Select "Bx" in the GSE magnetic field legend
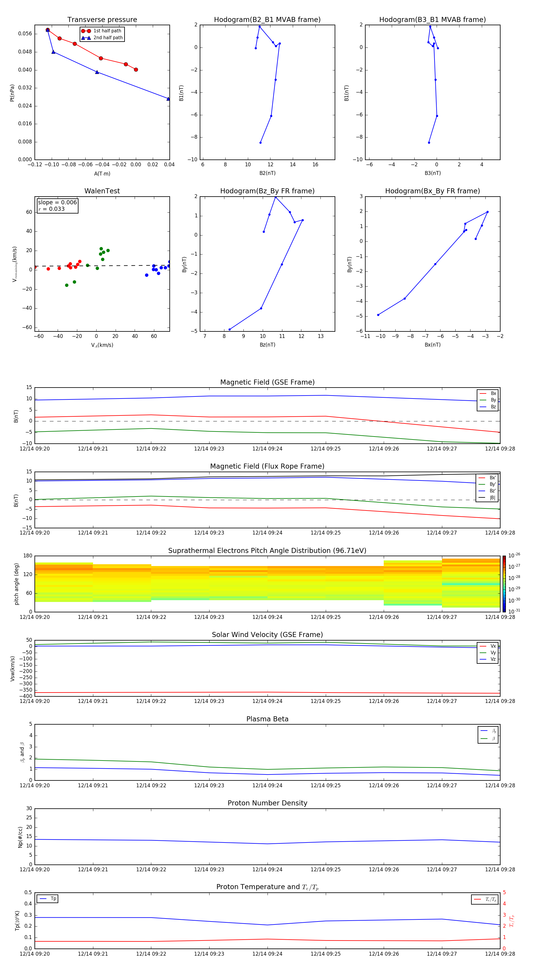This screenshot has width=535, height=980. pos(488,393)
